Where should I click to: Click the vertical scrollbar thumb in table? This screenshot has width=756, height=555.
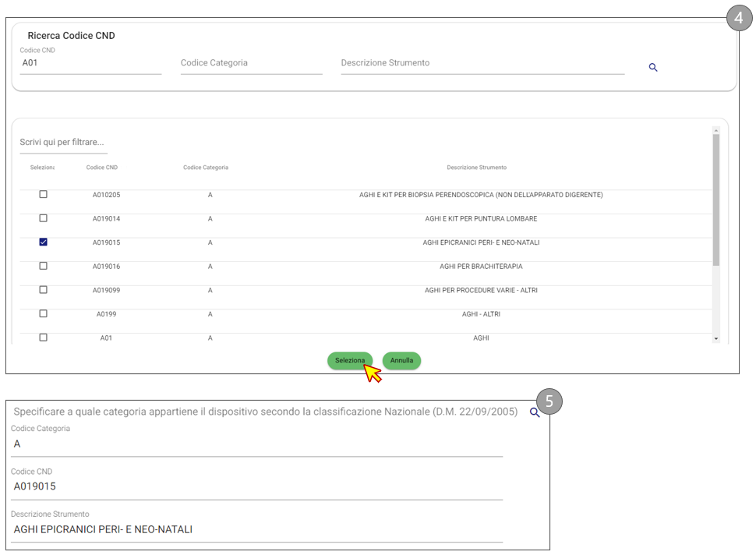click(716, 199)
